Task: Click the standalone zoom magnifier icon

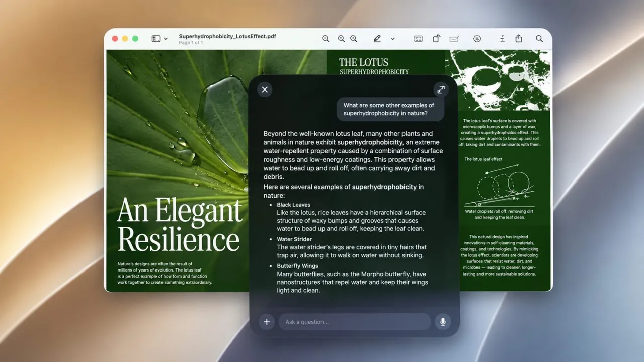Action: pos(326,39)
